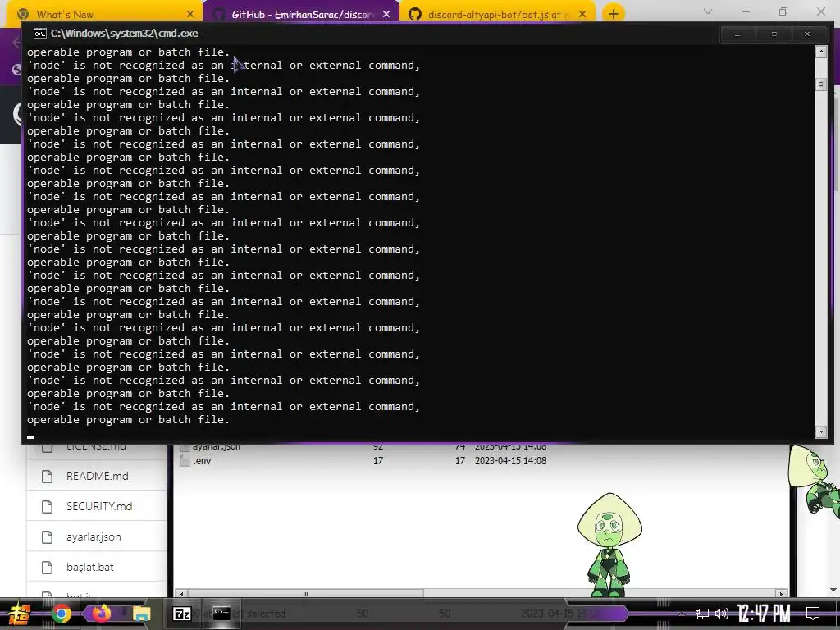
Task: Switch to GitHub - EmirhanSarac/discord tab
Action: 301,14
